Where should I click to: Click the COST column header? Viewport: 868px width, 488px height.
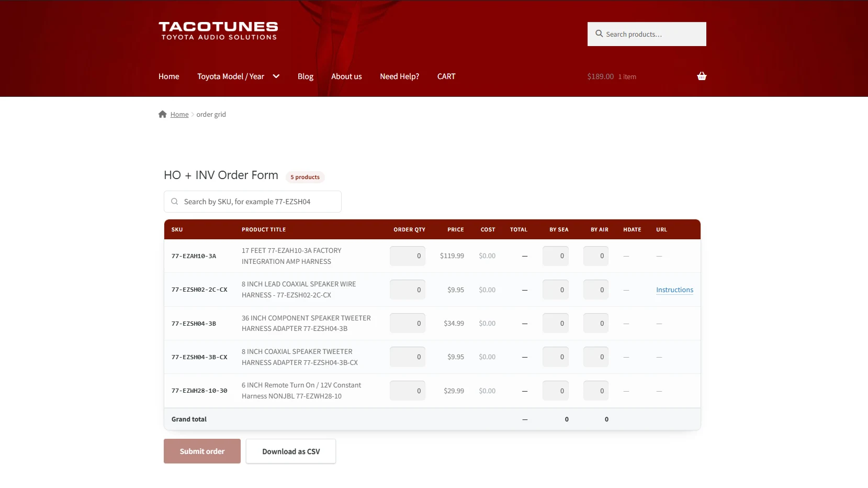pos(488,229)
